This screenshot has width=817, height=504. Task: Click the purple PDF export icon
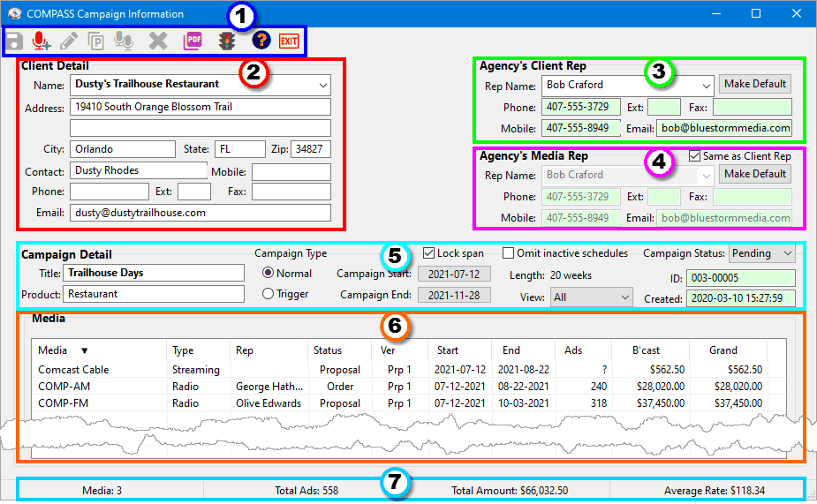193,41
